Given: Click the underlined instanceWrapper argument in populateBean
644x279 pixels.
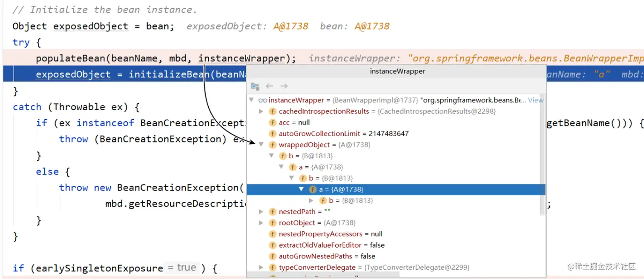Looking at the screenshot, I should 241,58.
